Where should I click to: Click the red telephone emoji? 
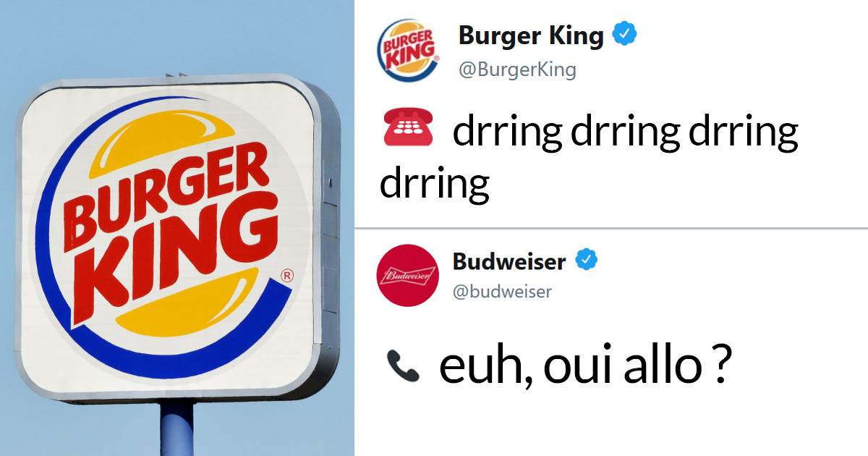pyautogui.click(x=406, y=132)
